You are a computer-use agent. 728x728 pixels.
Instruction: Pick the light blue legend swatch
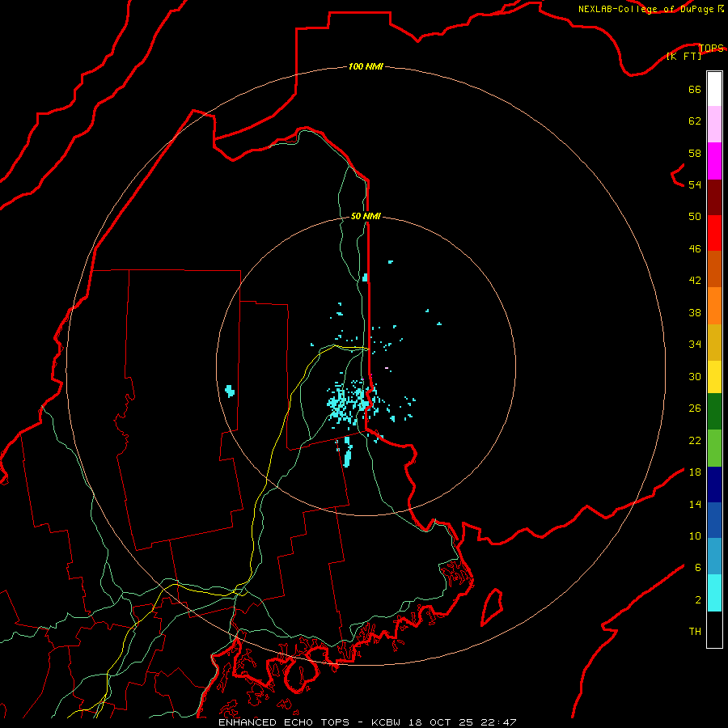714,557
